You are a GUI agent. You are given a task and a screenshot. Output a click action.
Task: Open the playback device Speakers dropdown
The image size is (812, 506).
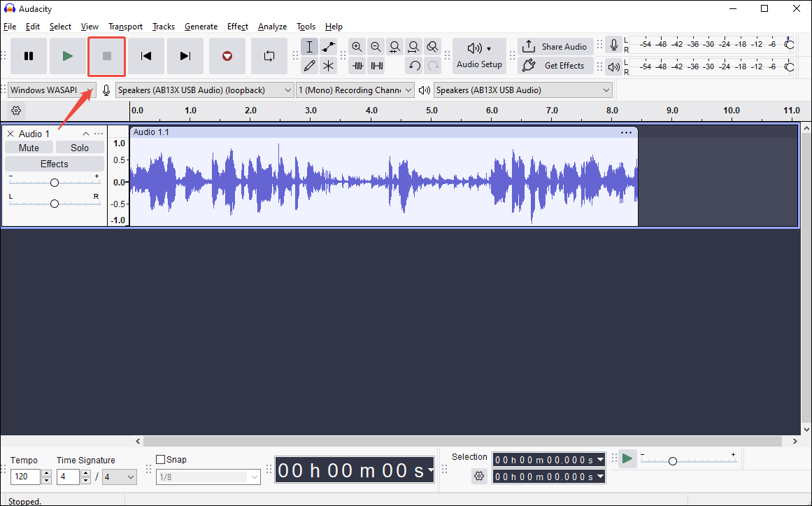click(523, 90)
